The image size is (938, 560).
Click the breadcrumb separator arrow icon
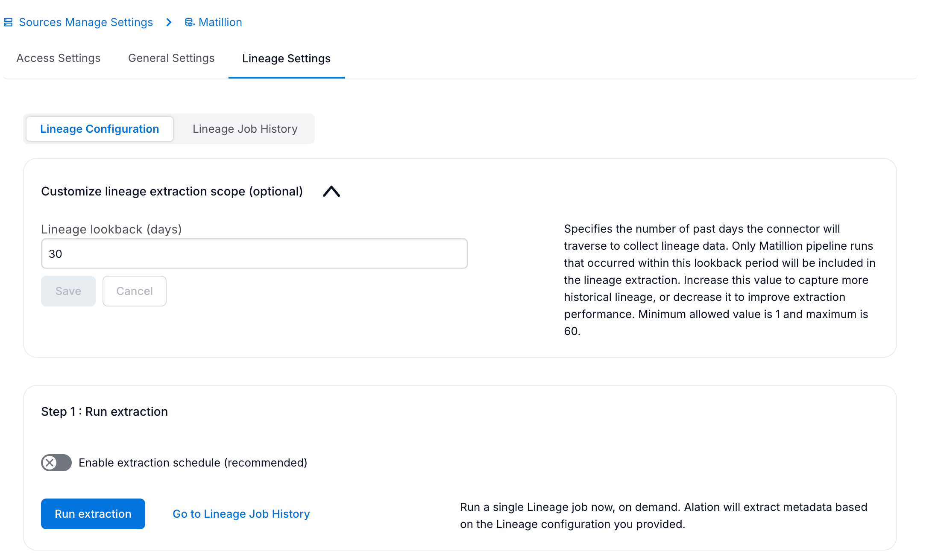(x=169, y=22)
